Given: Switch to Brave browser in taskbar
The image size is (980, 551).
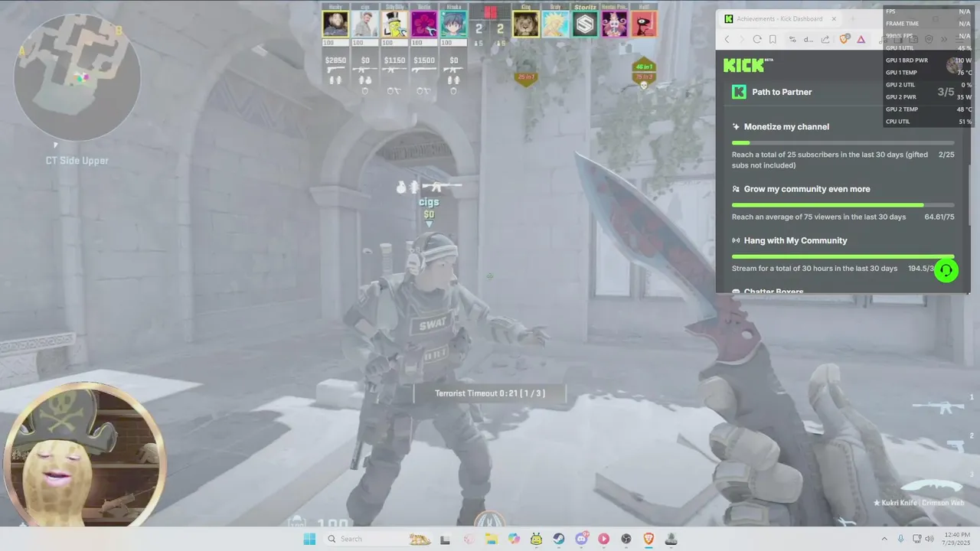Looking at the screenshot, I should (648, 539).
